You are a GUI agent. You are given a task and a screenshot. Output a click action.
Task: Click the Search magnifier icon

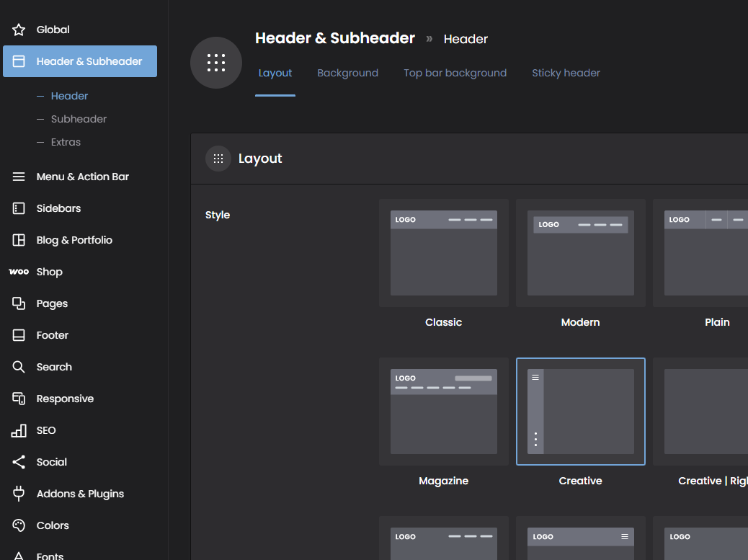(19, 367)
